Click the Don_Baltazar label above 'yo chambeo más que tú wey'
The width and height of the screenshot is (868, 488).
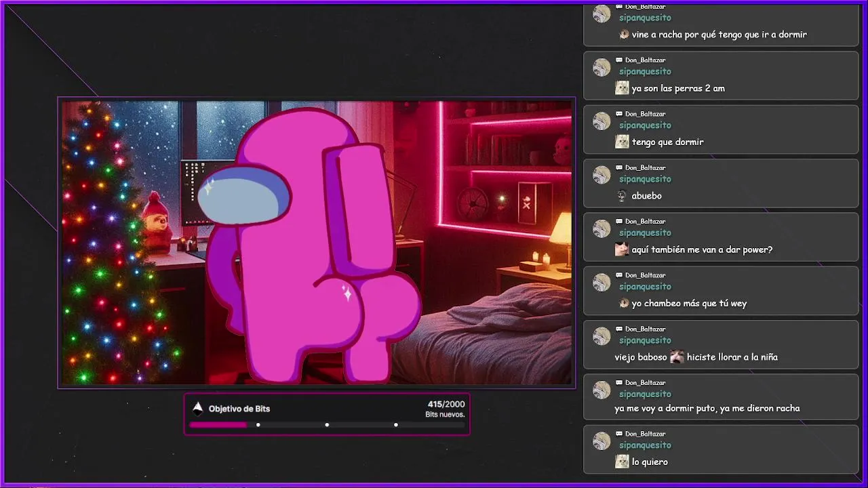(645, 275)
